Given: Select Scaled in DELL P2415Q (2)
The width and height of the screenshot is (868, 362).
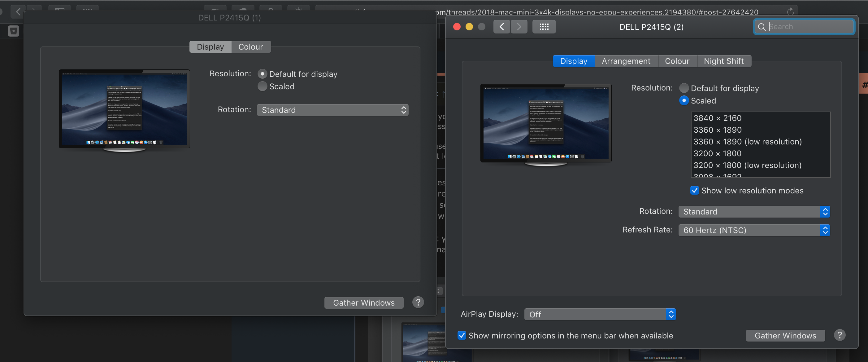Looking at the screenshot, I should tap(684, 100).
